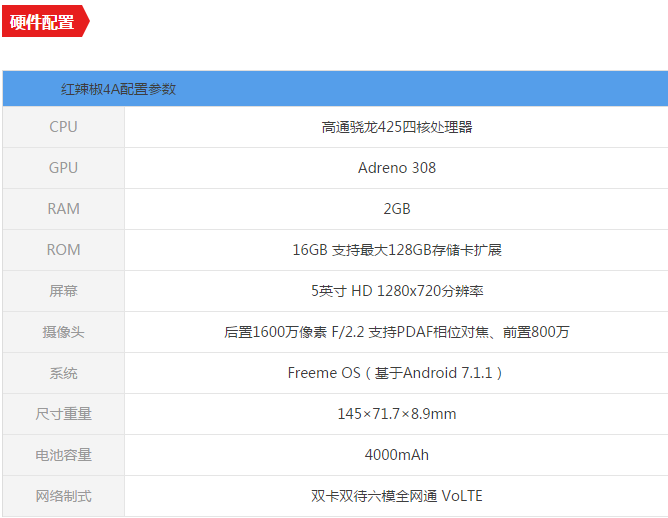
Task: Click the RAM row label
Action: coord(63,209)
